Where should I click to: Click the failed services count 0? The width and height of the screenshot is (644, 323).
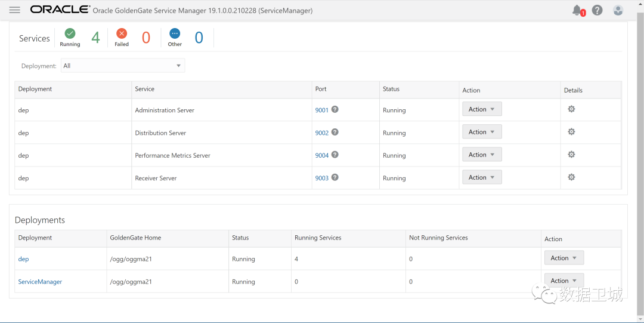point(146,38)
